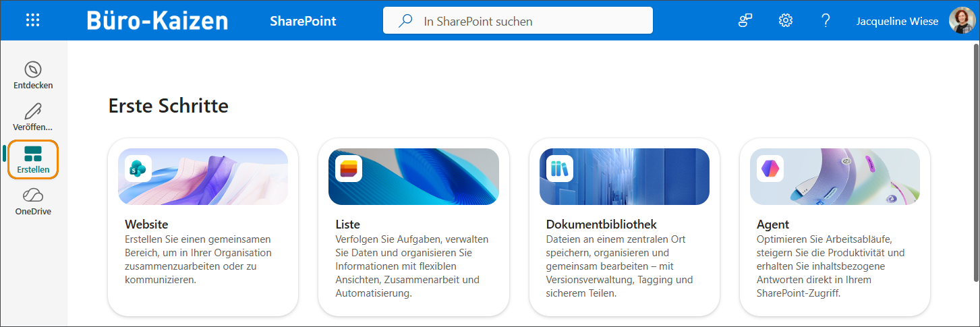Click the Dokumentbibliothek books icon
This screenshot has width=980, height=327.
(x=559, y=169)
